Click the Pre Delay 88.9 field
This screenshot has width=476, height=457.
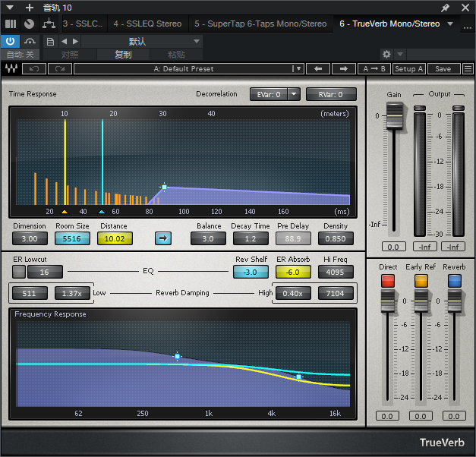coord(293,238)
